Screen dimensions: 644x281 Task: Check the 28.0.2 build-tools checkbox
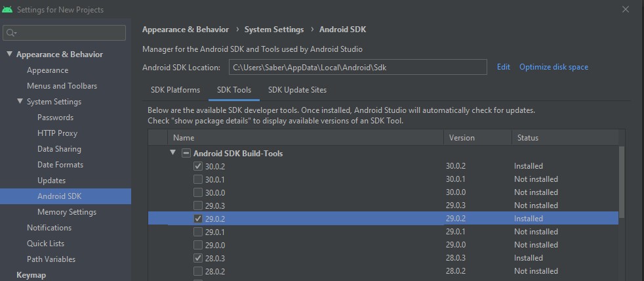click(x=198, y=272)
